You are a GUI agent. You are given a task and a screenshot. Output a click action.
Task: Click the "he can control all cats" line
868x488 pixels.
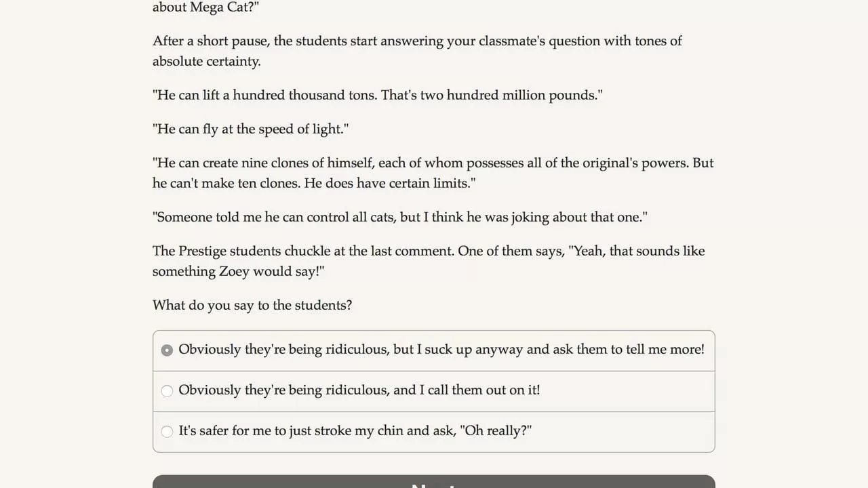[400, 218]
